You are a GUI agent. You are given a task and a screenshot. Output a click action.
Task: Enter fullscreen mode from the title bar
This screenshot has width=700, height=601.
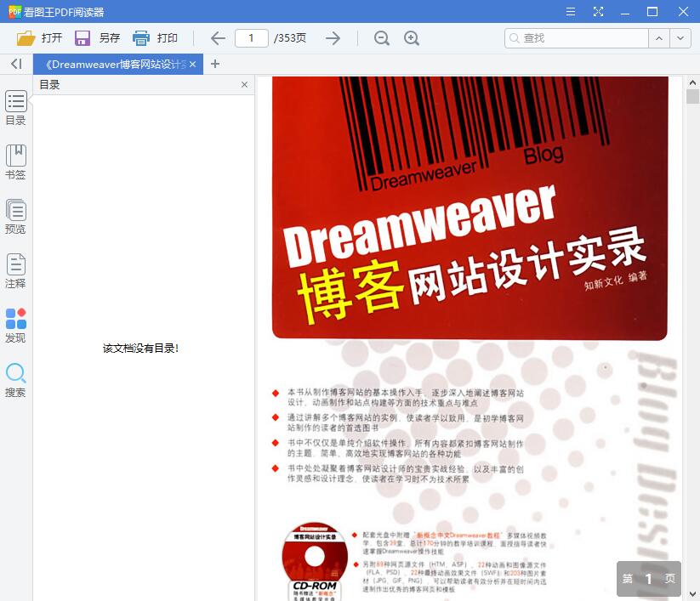(x=598, y=12)
